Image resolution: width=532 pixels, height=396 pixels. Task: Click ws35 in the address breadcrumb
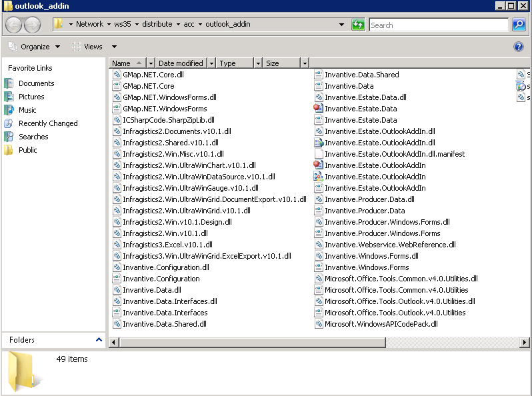[123, 24]
